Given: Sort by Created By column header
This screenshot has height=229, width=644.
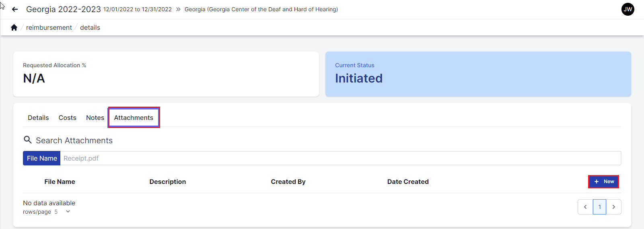Looking at the screenshot, I should (x=288, y=182).
